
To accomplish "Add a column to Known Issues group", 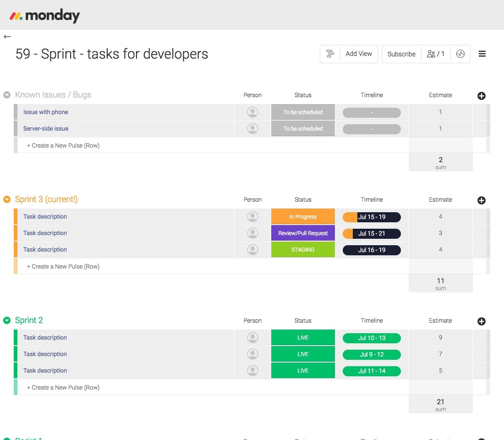I will [x=481, y=96].
